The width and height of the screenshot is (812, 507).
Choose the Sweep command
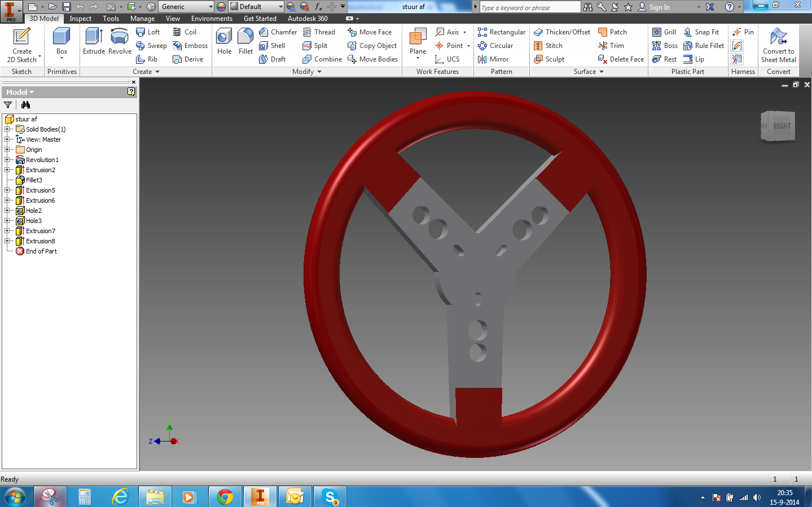tap(151, 46)
